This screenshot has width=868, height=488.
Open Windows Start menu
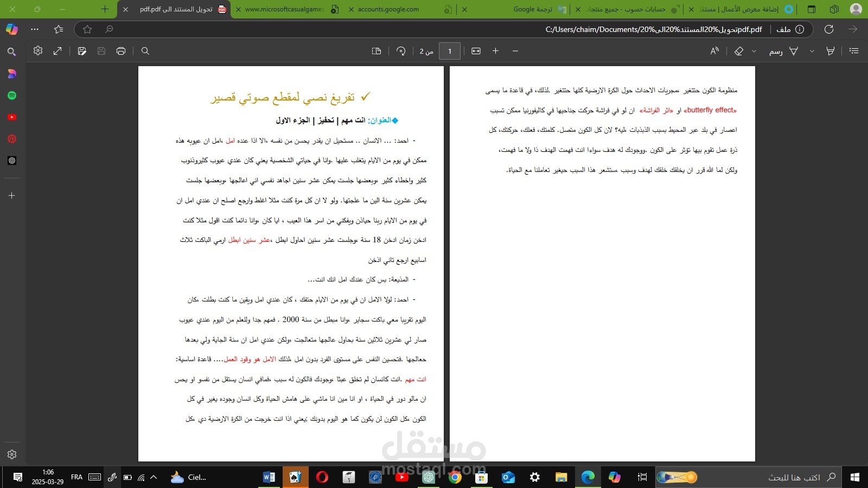[855, 477]
